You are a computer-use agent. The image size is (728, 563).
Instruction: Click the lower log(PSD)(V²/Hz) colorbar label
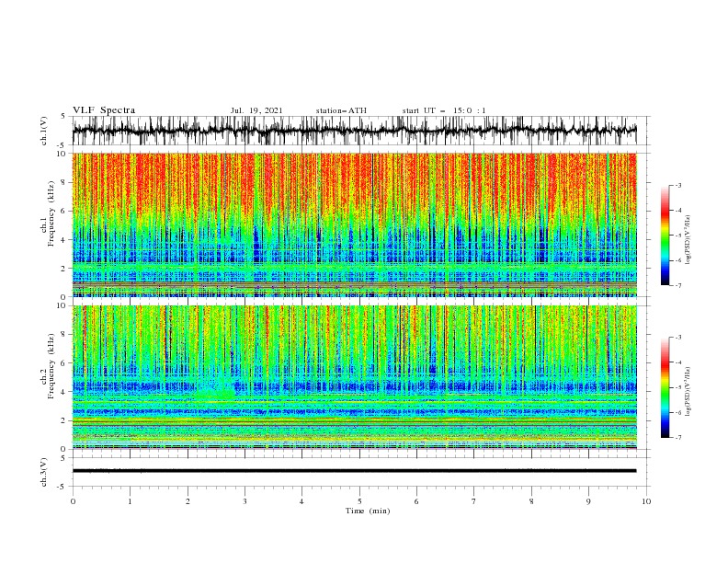click(x=688, y=392)
